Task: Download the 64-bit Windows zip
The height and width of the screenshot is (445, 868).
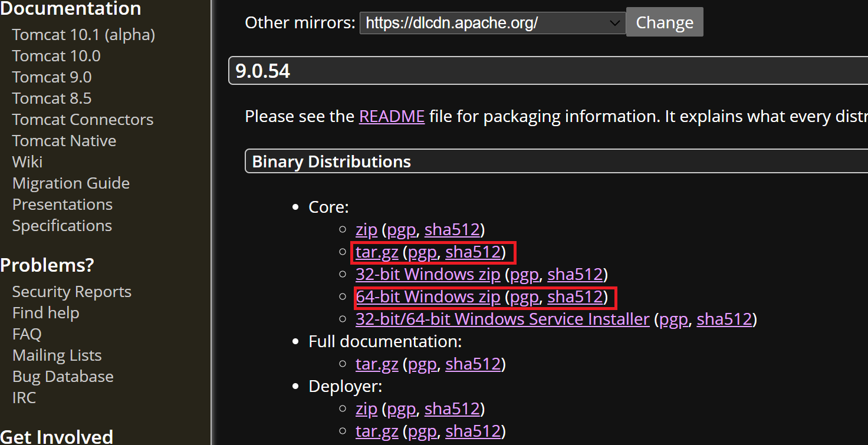Action: pyautogui.click(x=428, y=296)
